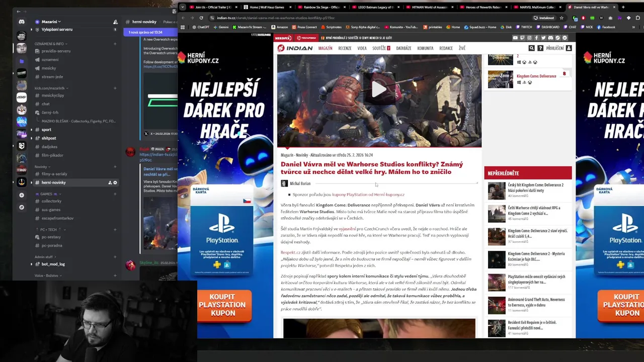Select bot_mod_log channel in Discord
644x362 pixels.
75,264
